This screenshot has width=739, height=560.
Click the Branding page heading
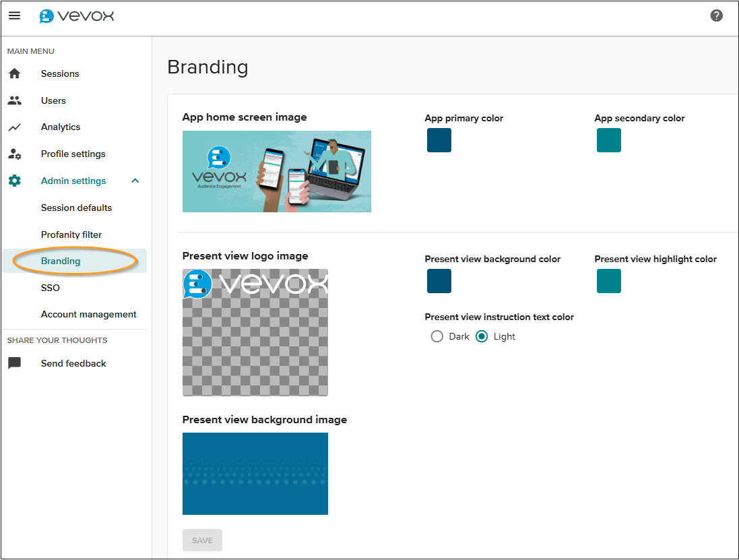(208, 67)
